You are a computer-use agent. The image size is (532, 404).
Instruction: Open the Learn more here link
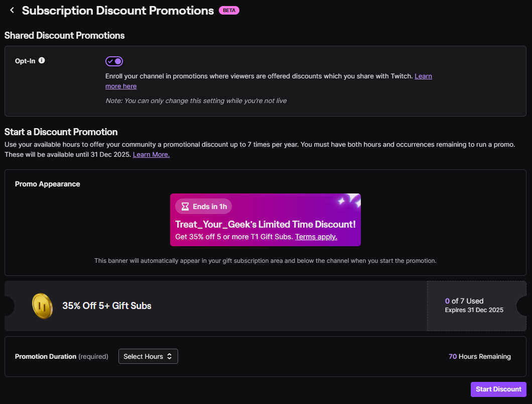(x=120, y=86)
